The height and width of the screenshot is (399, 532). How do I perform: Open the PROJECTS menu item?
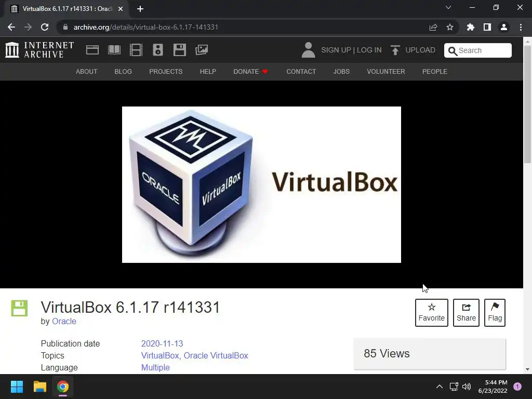[x=166, y=72]
